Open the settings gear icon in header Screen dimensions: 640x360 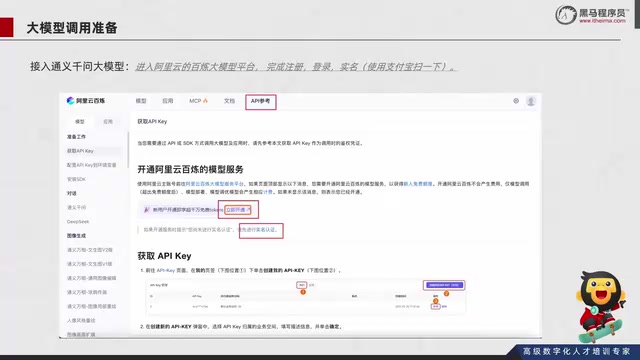pos(516,101)
